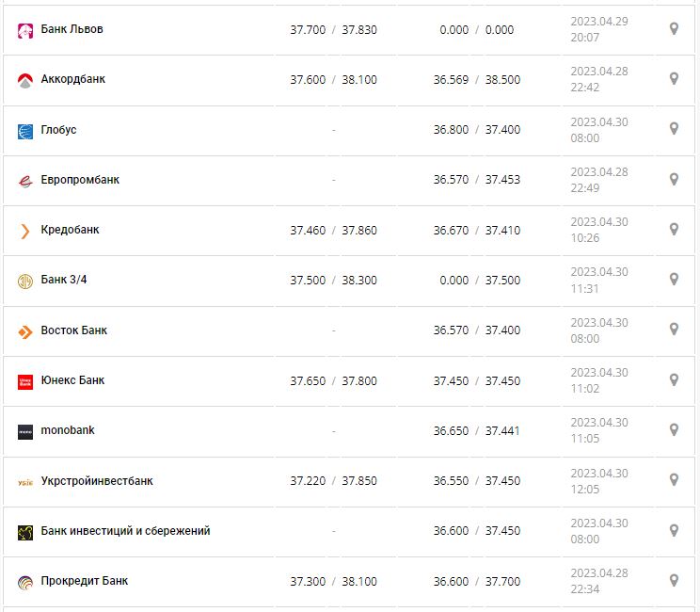Click the Восток Банк logo icon

tap(25, 331)
